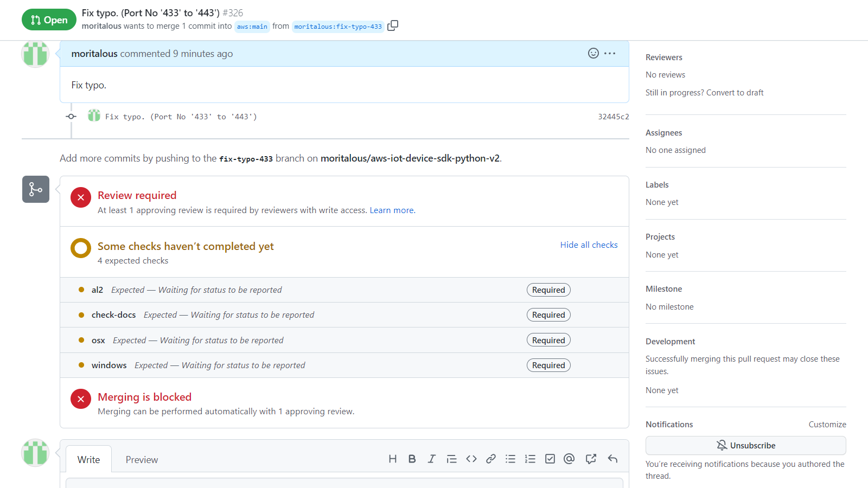Customize notification settings

pos(827,425)
